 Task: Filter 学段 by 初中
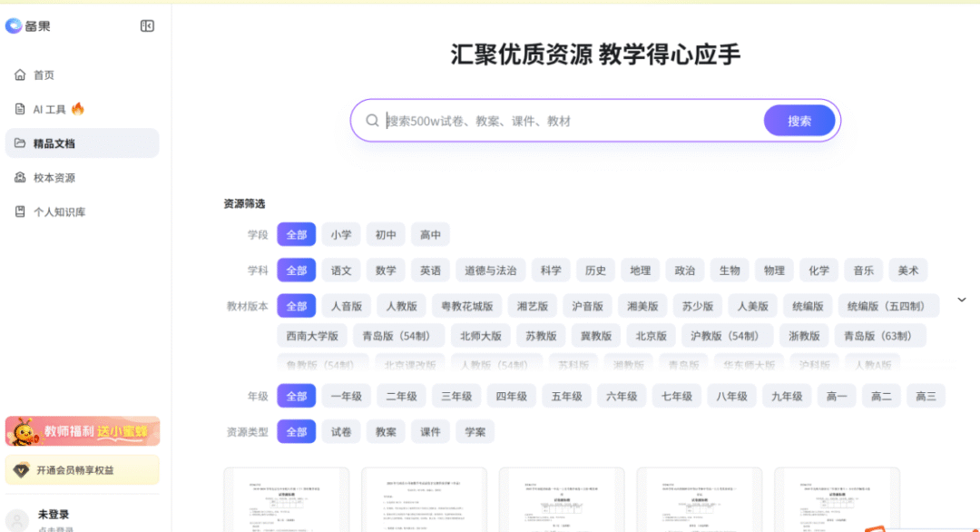coord(386,234)
